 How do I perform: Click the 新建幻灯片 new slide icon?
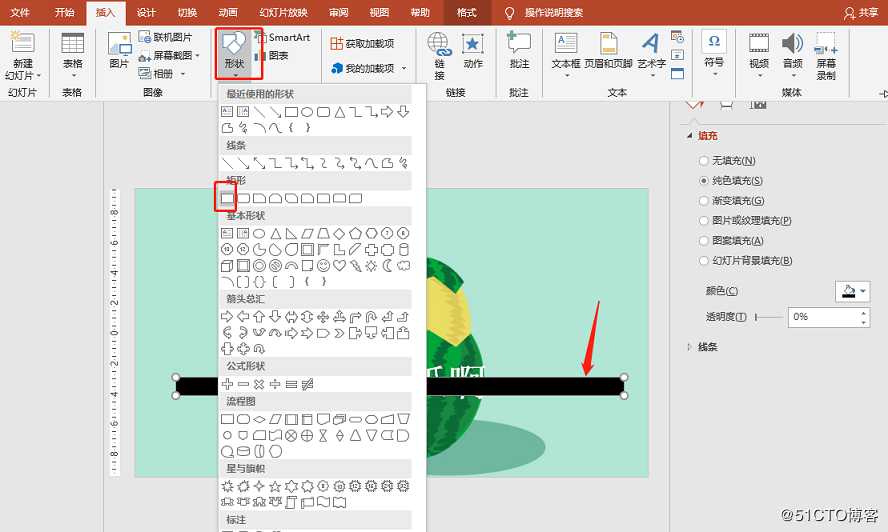pyautogui.click(x=23, y=43)
